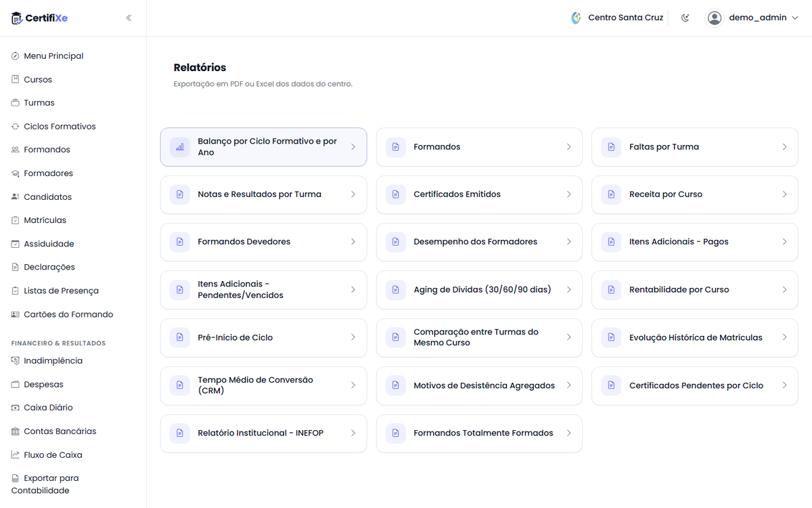
Task: Click the Fluxo de Caixa chart icon
Action: (x=16, y=455)
